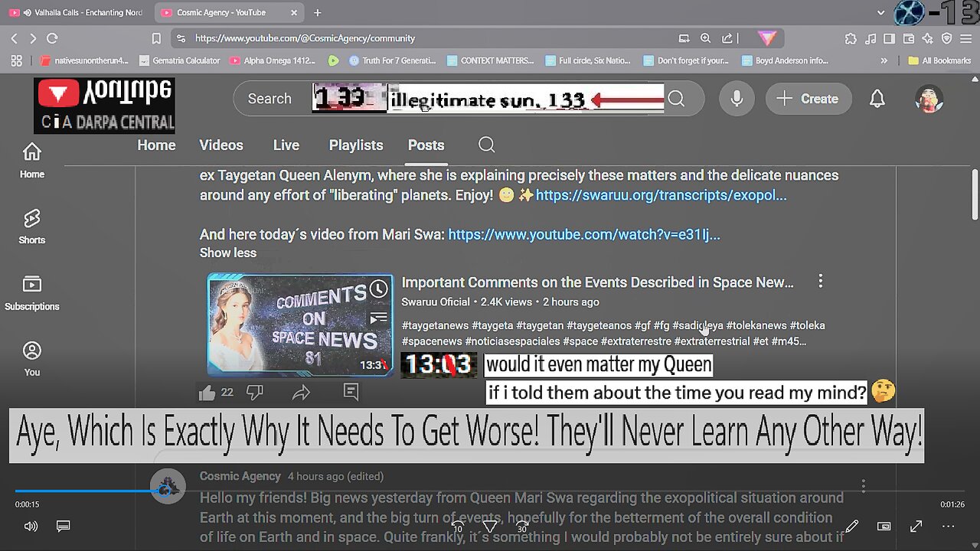Switch to the channel Home tab

[156, 145]
